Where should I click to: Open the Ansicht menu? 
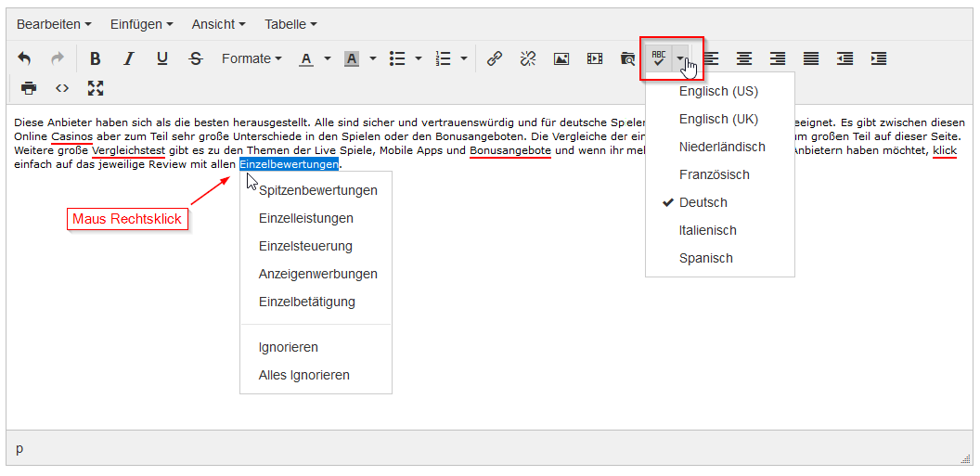pos(219,24)
